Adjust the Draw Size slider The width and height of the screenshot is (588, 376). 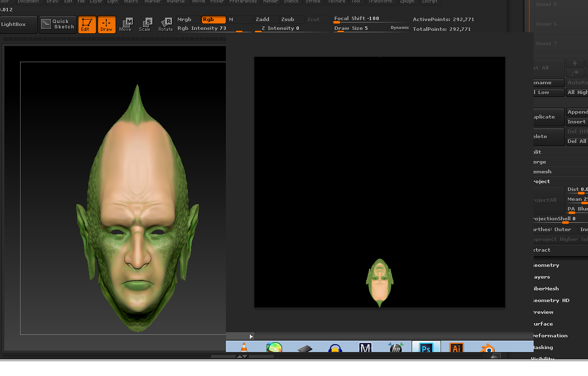(x=361, y=29)
